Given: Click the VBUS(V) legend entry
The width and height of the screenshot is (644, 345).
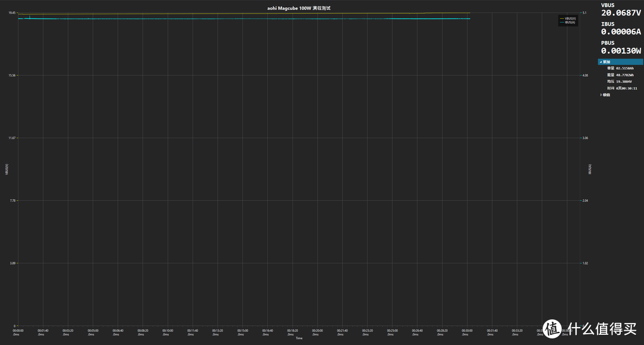Looking at the screenshot, I should (570, 18).
